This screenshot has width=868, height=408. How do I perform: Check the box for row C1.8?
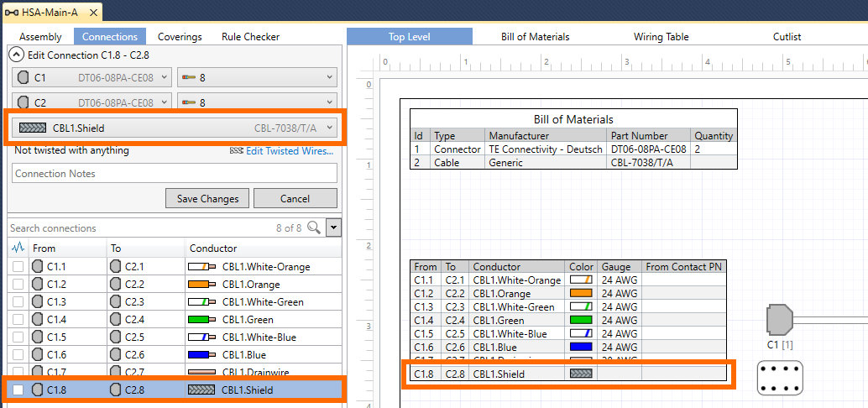(18, 390)
